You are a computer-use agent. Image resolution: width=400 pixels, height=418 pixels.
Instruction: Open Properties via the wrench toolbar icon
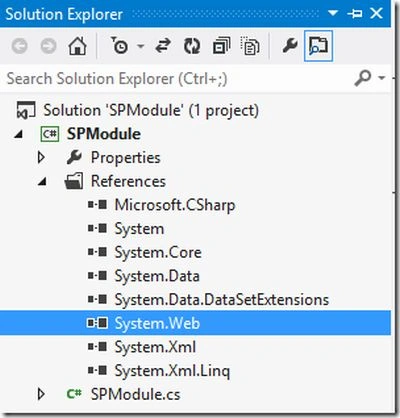pos(290,46)
